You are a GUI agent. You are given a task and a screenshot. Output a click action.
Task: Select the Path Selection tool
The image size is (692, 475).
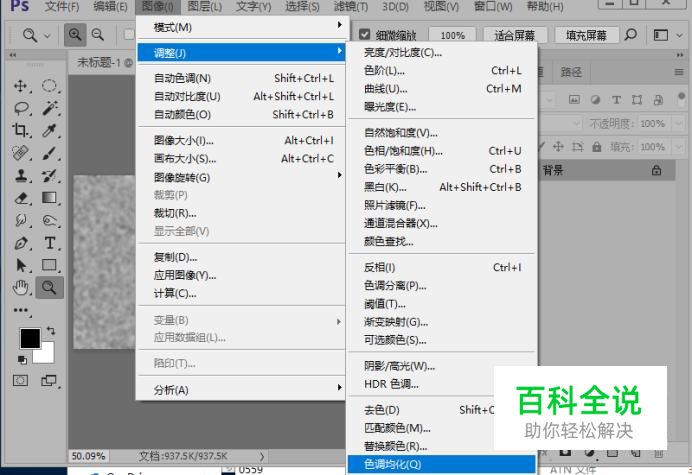point(21,265)
